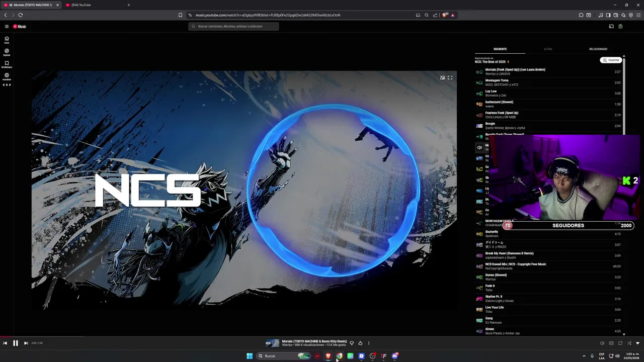Zoom out using address bar magnifier icon
This screenshot has height=362, width=644.
point(427,15)
